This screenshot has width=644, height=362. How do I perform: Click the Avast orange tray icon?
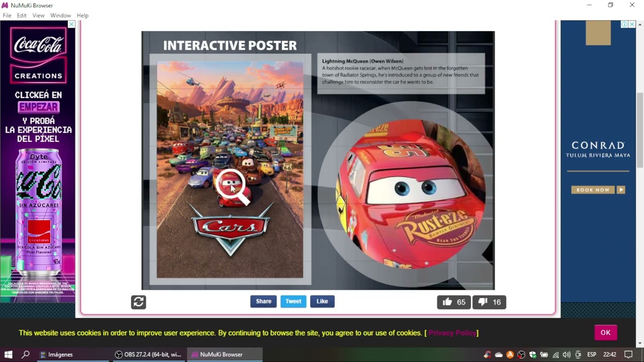pos(510,354)
